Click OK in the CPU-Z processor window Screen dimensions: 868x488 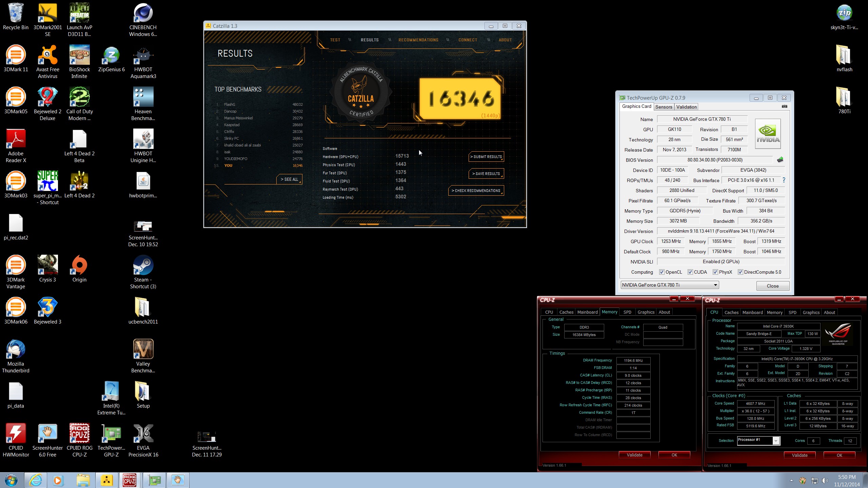839,455
